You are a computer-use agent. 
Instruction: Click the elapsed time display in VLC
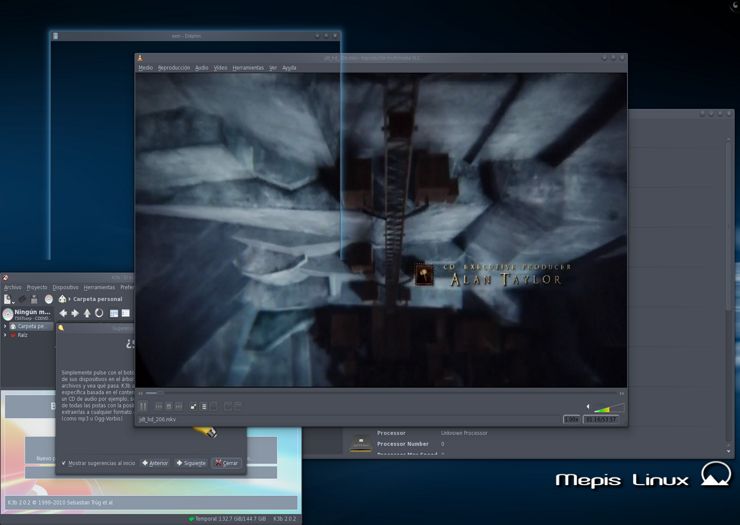601,419
